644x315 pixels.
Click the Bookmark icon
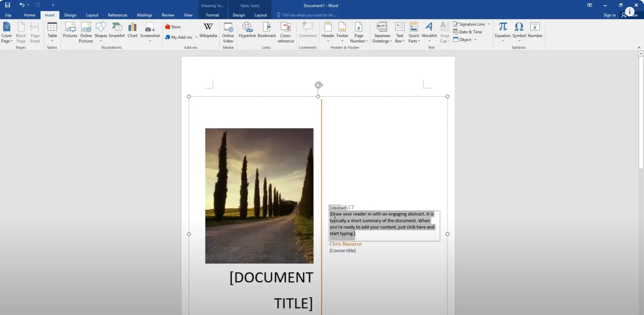pyautogui.click(x=266, y=30)
